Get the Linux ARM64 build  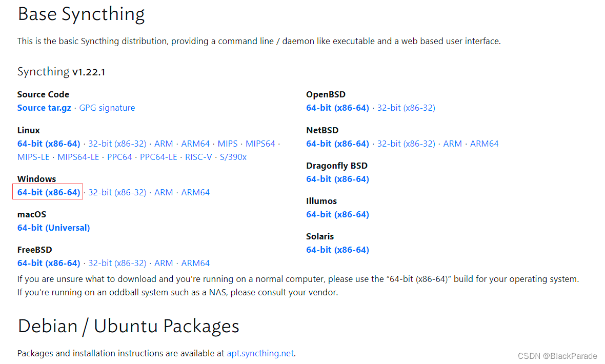click(x=195, y=144)
